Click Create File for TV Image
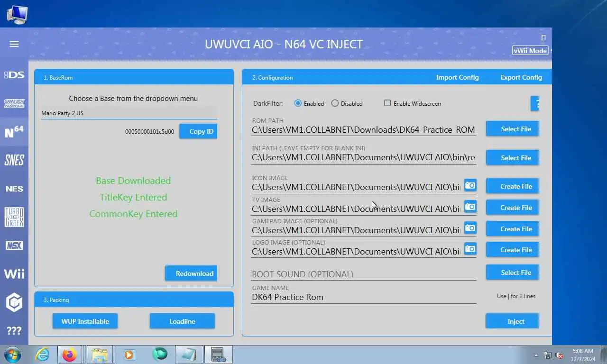Viewport: 607px width, 364px height. pyautogui.click(x=512, y=208)
